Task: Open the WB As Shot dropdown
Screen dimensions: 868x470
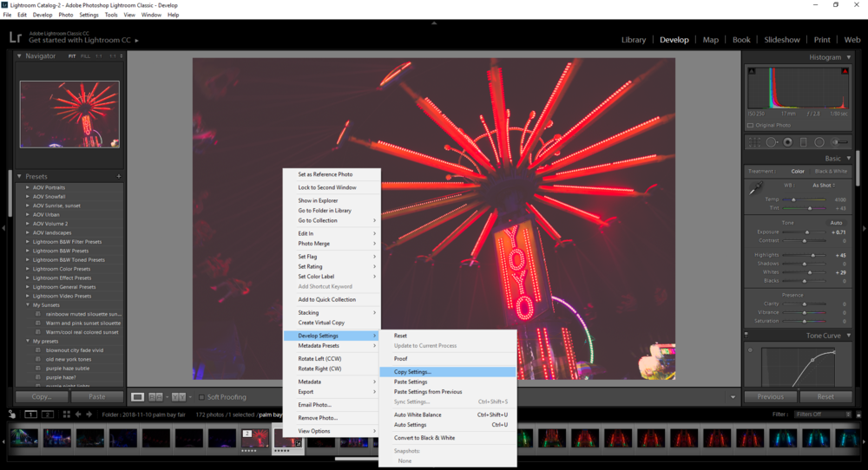Action: pos(825,185)
